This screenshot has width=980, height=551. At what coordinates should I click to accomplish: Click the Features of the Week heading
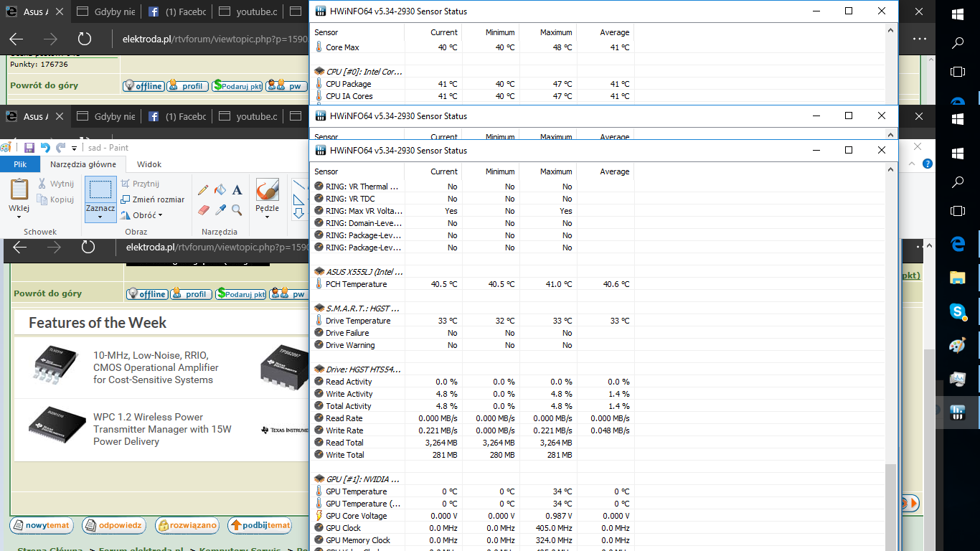click(x=98, y=323)
